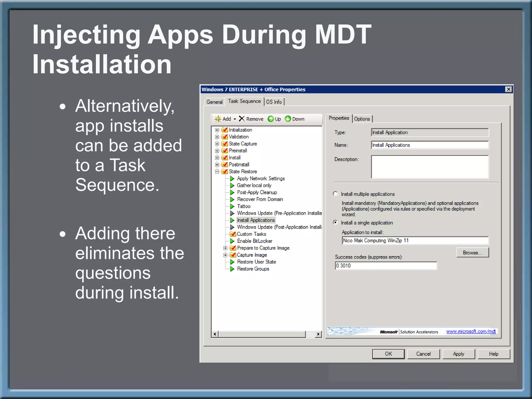The width and height of the screenshot is (532, 399).
Task: Open the Options tab
Action: 362,119
